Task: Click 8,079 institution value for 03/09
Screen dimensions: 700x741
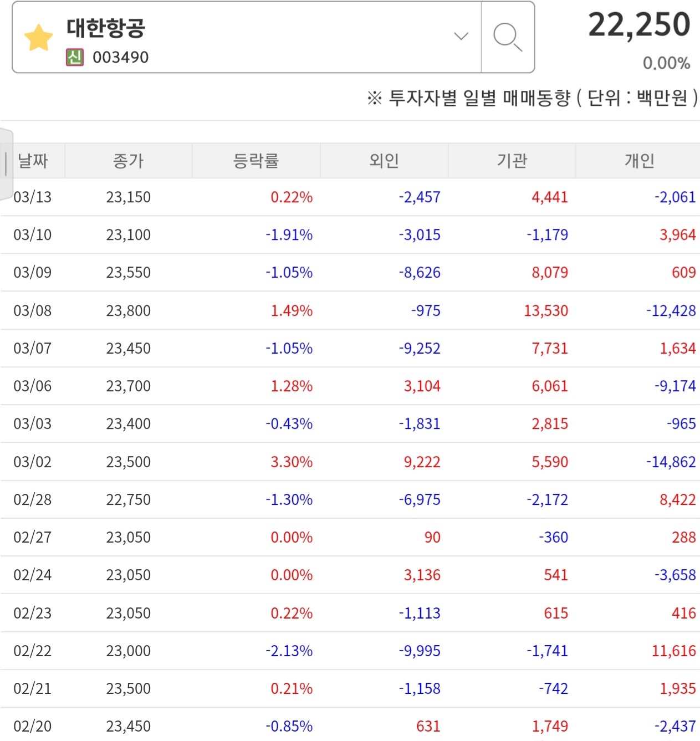Action: click(x=550, y=273)
